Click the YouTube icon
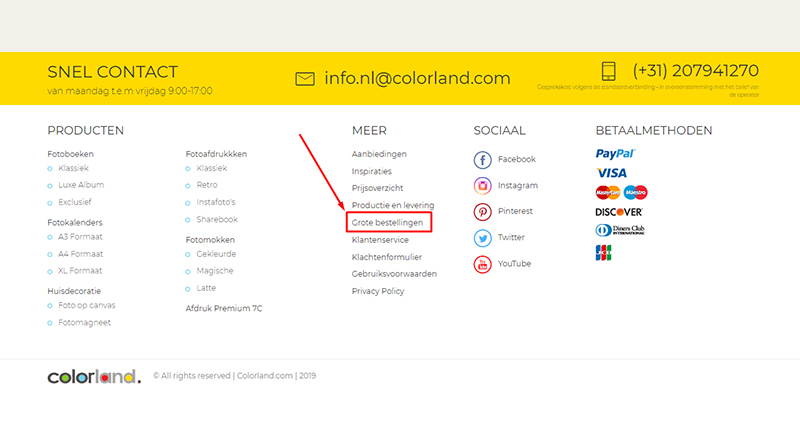Screen dimensions: 800x425 pyautogui.click(x=483, y=264)
